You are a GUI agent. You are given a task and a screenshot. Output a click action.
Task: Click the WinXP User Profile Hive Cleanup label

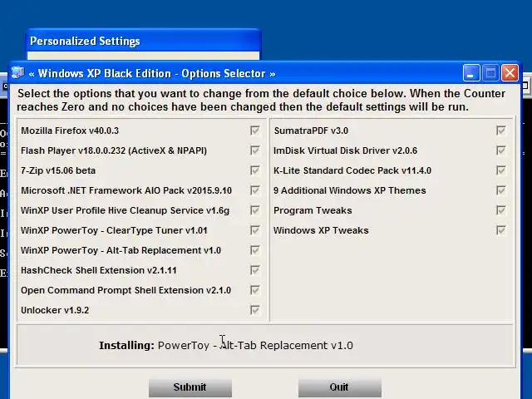coord(126,210)
